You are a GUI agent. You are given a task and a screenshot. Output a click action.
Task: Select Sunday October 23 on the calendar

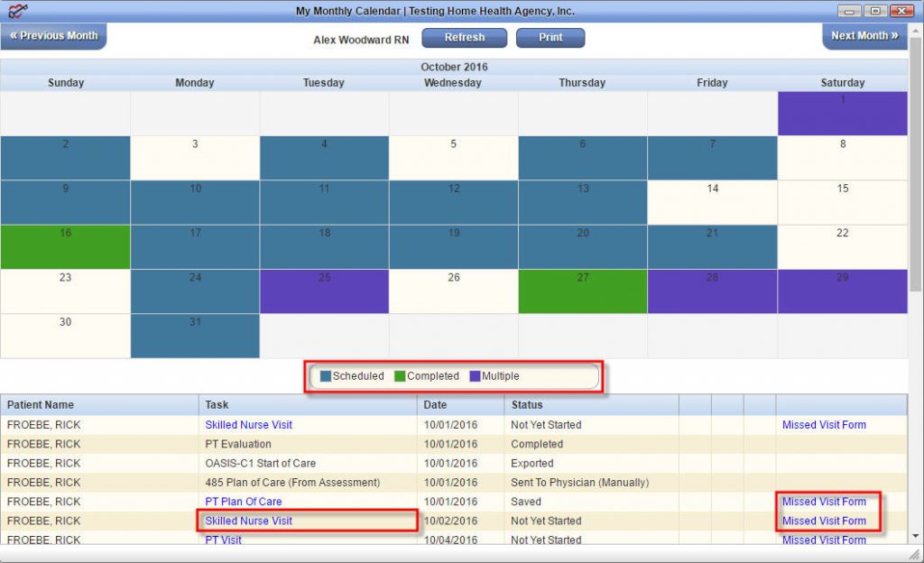click(65, 291)
